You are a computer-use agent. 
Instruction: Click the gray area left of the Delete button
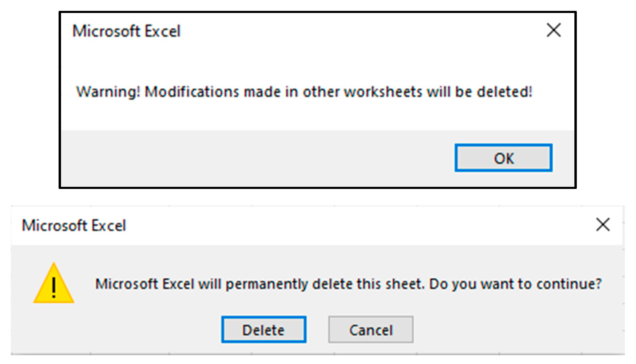tap(121, 330)
